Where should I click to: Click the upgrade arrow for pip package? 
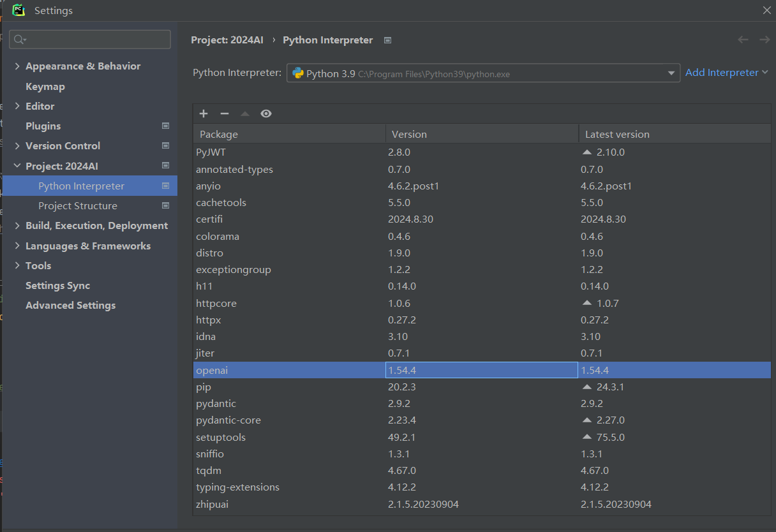pos(587,387)
